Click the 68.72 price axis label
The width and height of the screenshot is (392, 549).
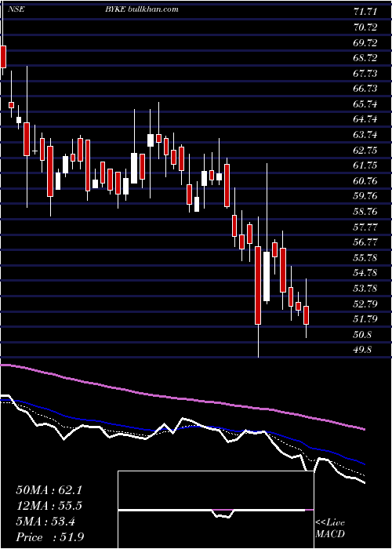[365, 58]
